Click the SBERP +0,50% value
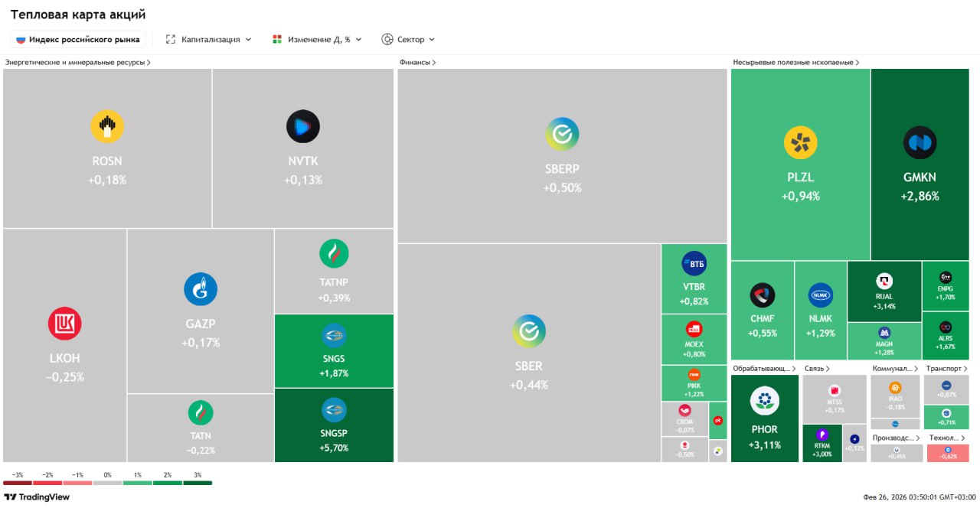 pyautogui.click(x=563, y=187)
